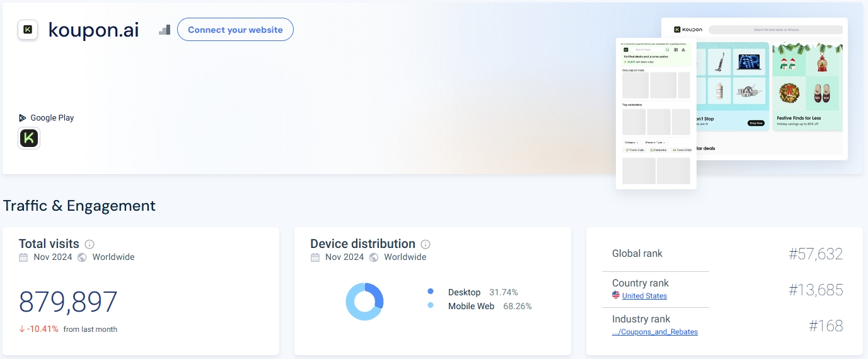Click the Mobile Web legend color dot
868x359 pixels.
click(431, 305)
